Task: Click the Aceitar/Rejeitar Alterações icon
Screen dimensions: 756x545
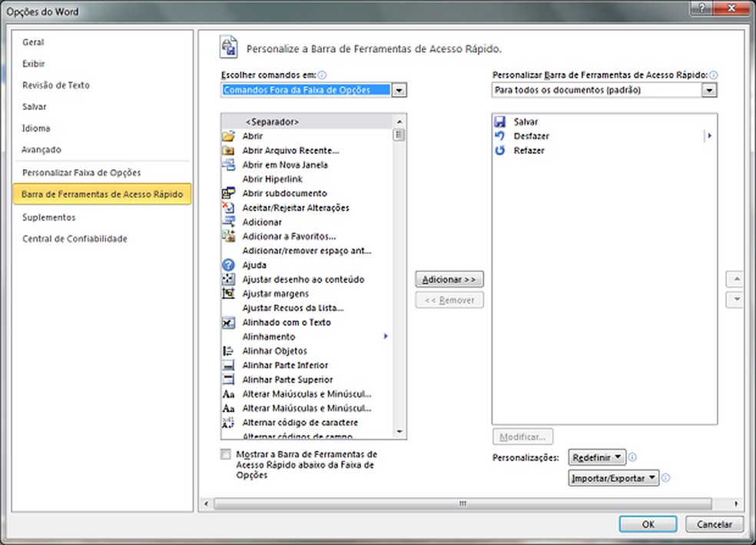Action: [x=228, y=208]
